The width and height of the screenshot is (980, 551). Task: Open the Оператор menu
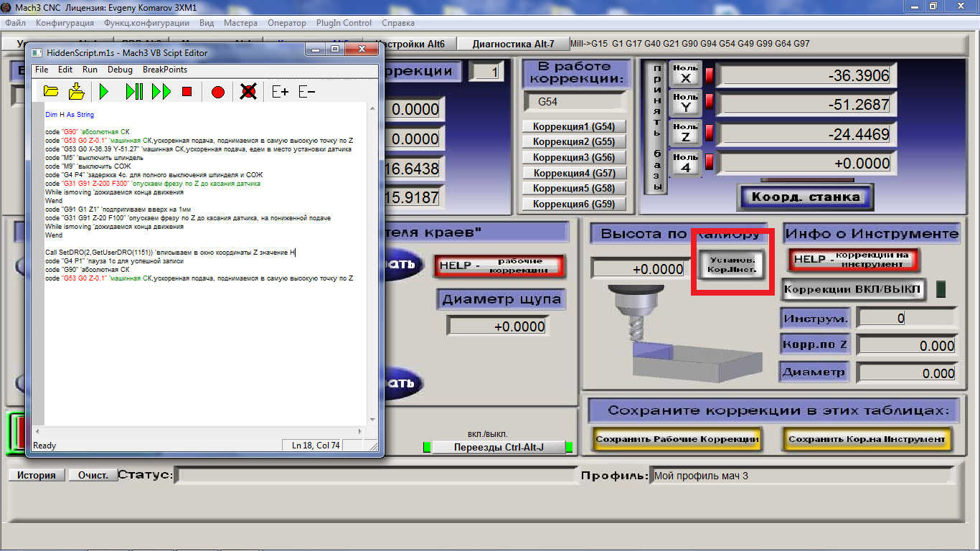point(287,23)
